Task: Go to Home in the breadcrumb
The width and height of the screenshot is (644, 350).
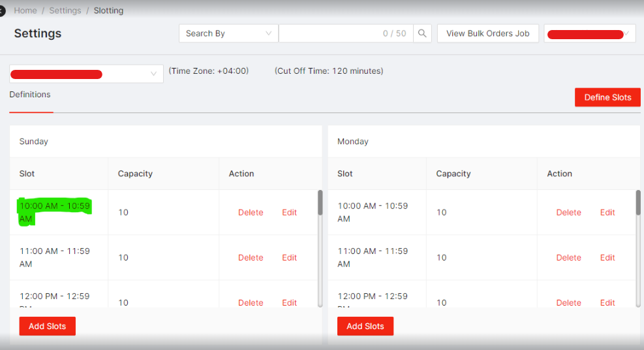Action: [25, 10]
